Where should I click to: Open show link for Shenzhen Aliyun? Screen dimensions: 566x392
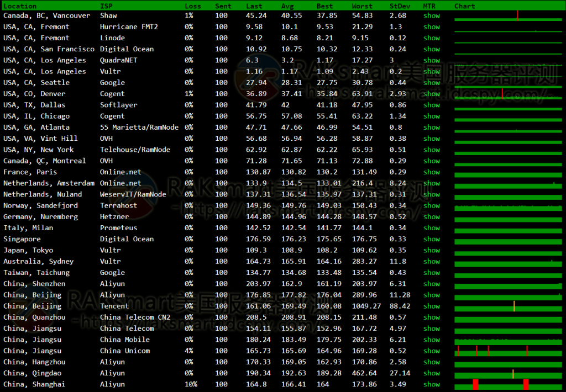(431, 284)
